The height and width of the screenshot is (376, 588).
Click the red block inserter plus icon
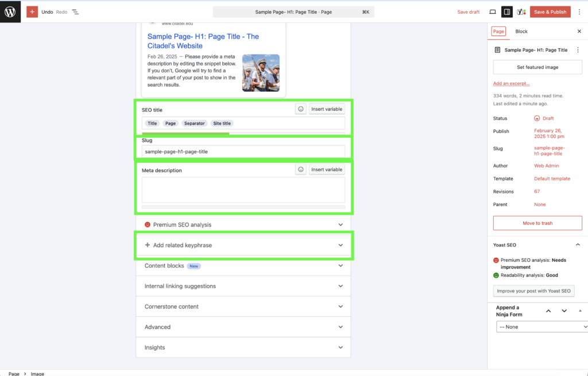pyautogui.click(x=32, y=11)
